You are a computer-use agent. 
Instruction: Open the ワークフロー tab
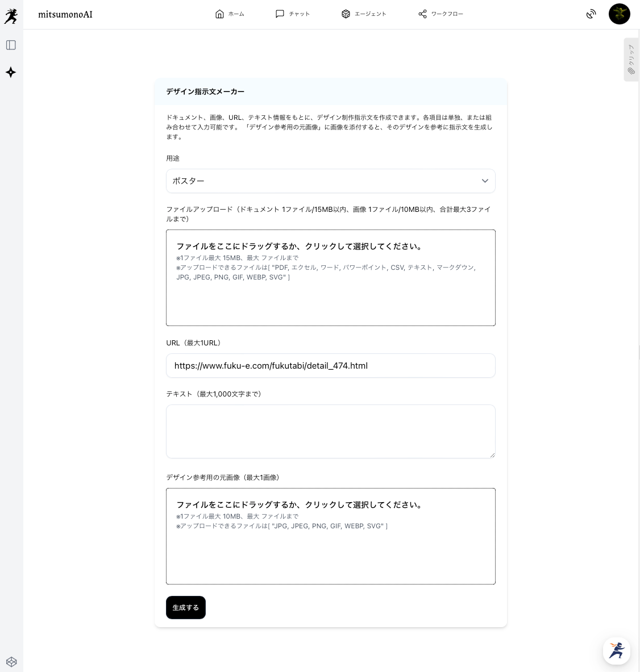click(440, 14)
